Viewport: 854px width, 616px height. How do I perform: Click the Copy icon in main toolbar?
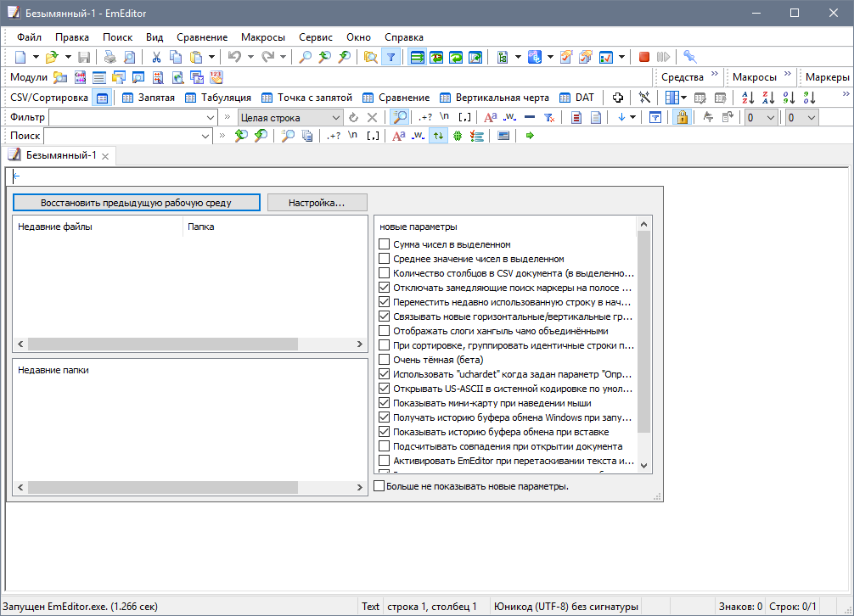click(176, 57)
